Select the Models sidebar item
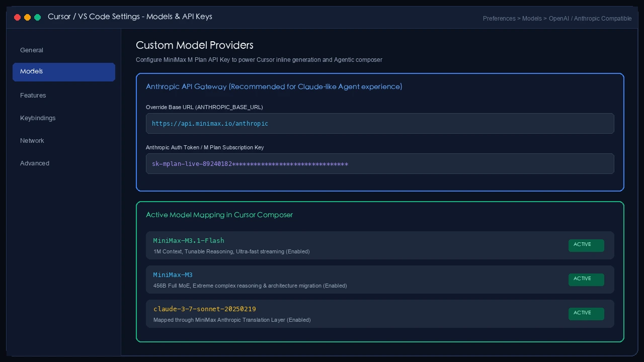This screenshot has width=644, height=362. click(64, 71)
